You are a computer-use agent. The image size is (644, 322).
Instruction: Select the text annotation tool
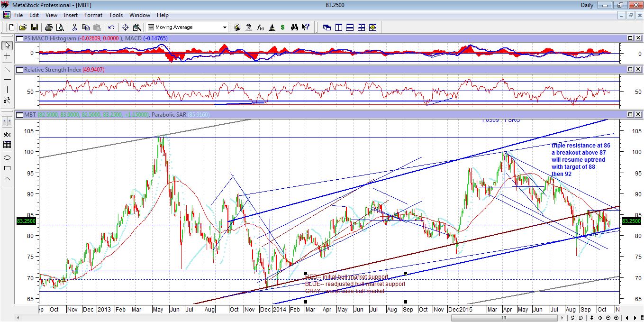[x=7, y=134]
